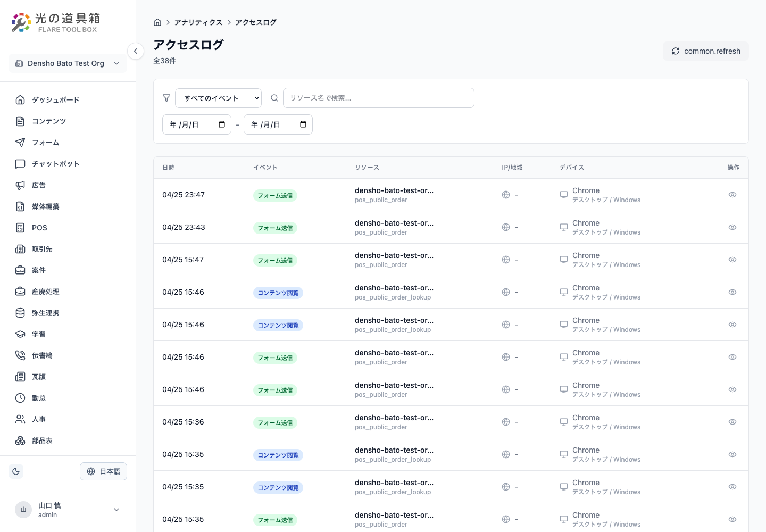Click the 瓦版 newspaper icon
Screen dimensions: 766x532
click(20, 377)
